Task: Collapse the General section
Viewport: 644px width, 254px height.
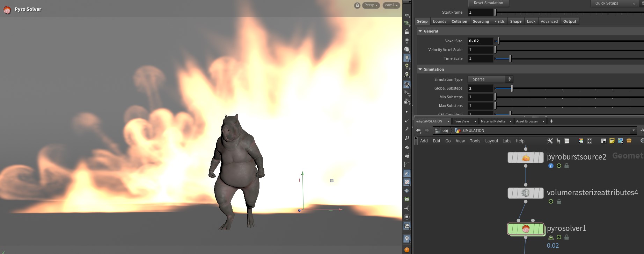Action: click(420, 31)
